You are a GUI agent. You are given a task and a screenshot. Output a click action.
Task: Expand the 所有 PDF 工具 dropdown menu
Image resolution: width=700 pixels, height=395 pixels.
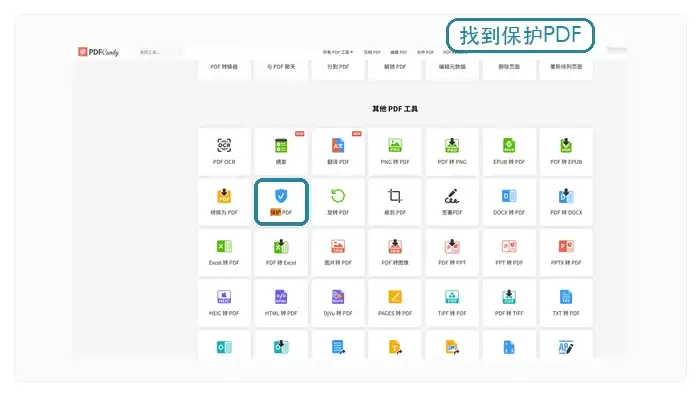[x=338, y=52]
